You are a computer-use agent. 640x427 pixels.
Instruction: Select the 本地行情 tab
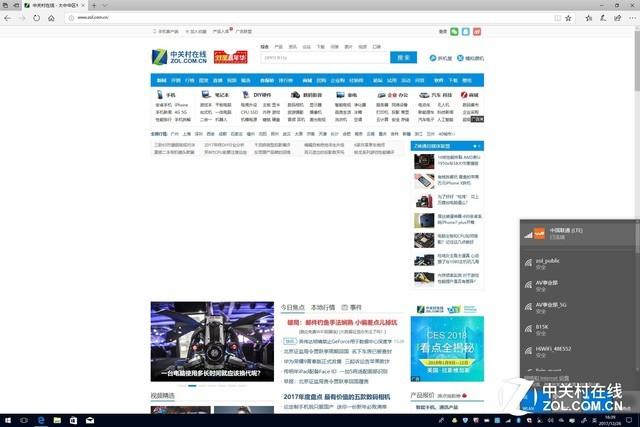click(x=323, y=307)
